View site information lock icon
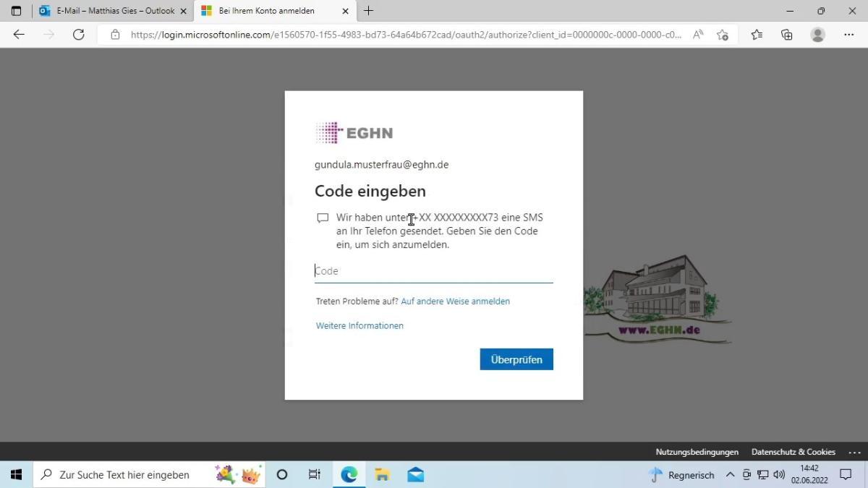This screenshot has height=488, width=868. (115, 35)
